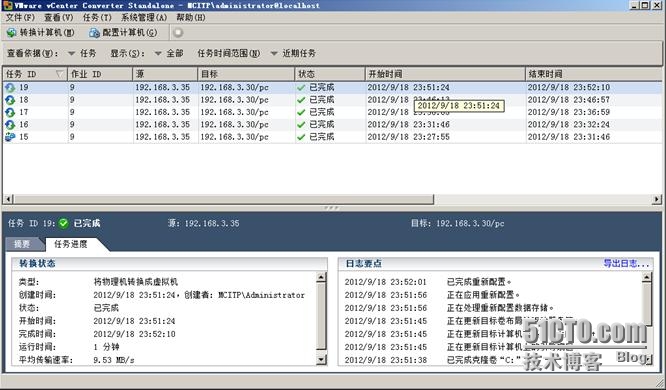Click 已完成 status text in task 18 row
The width and height of the screenshot is (666, 390).
coord(322,100)
